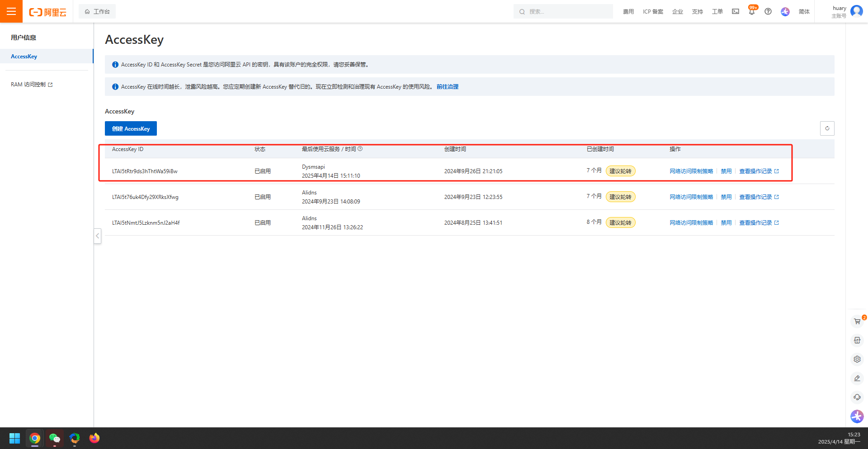Image resolution: width=868 pixels, height=449 pixels.
Task: Click the customer support headset icon
Action: coord(857,397)
